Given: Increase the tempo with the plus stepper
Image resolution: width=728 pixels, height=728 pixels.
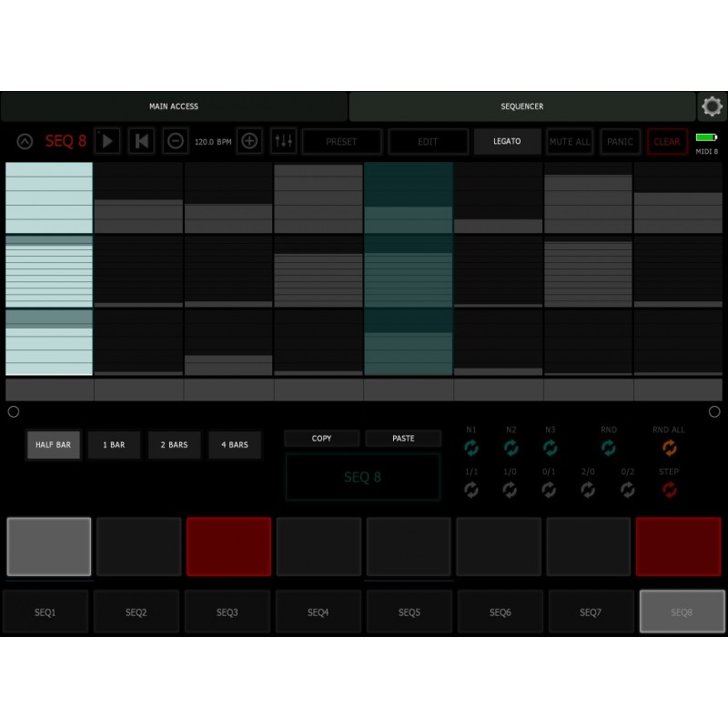Looking at the screenshot, I should 249,141.
